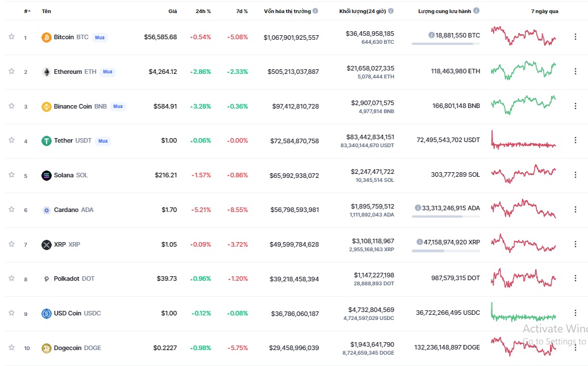
Task: Click the info icon beside Vốn hóa thị trường
Action: pyautogui.click(x=315, y=11)
